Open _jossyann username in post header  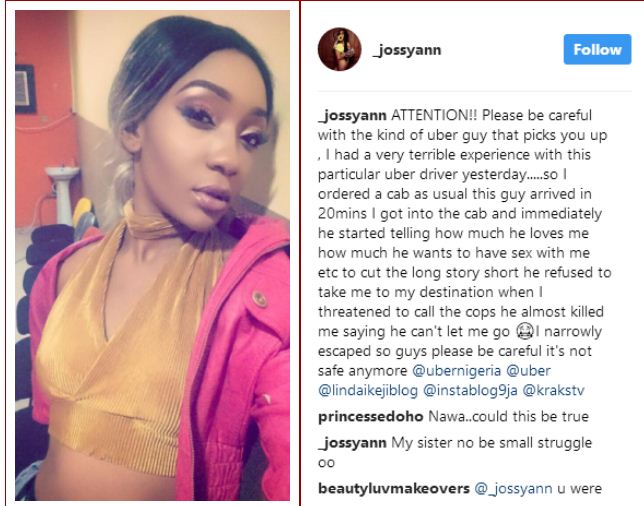tap(407, 50)
